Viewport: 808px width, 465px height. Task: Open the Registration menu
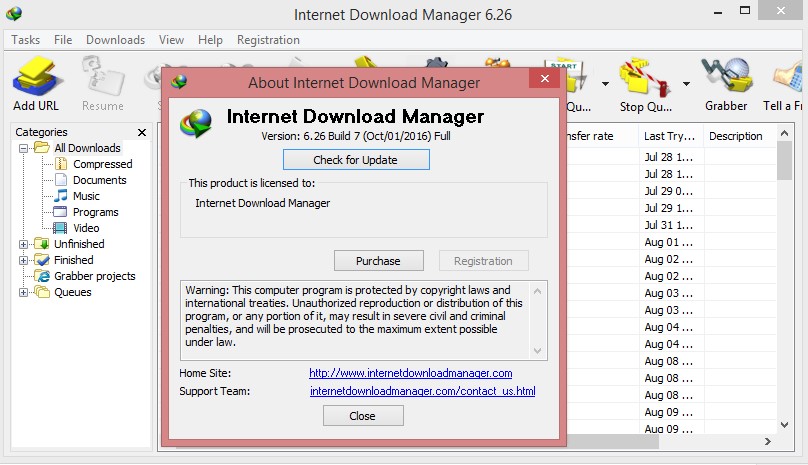[x=268, y=40]
